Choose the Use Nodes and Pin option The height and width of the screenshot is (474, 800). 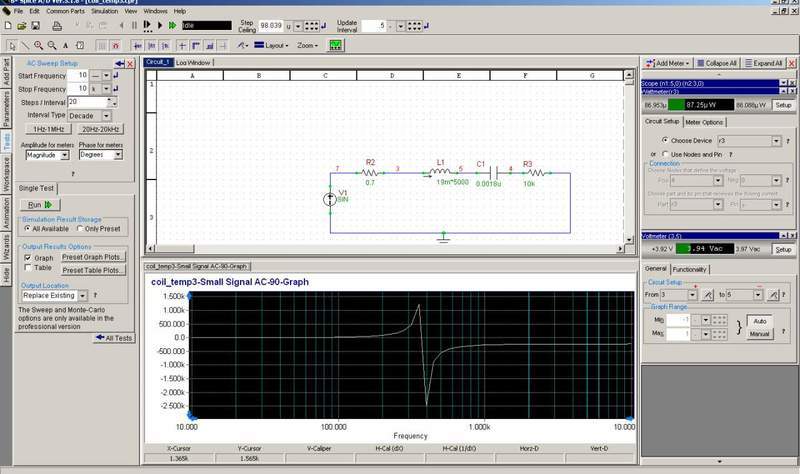tap(664, 153)
